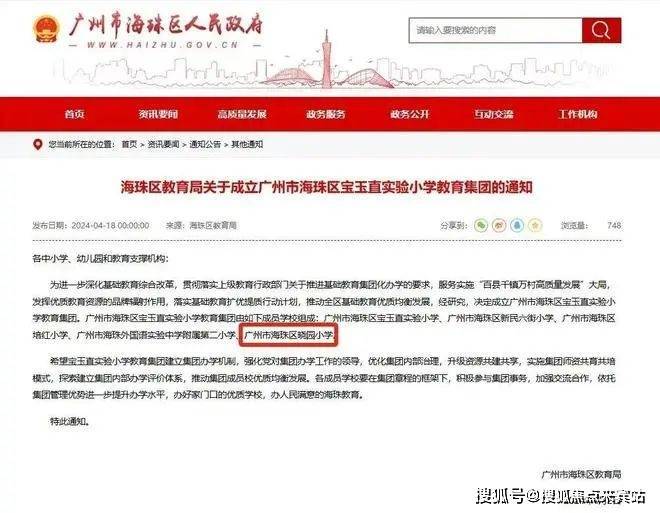Share via the blue QQ icon

click(x=517, y=226)
